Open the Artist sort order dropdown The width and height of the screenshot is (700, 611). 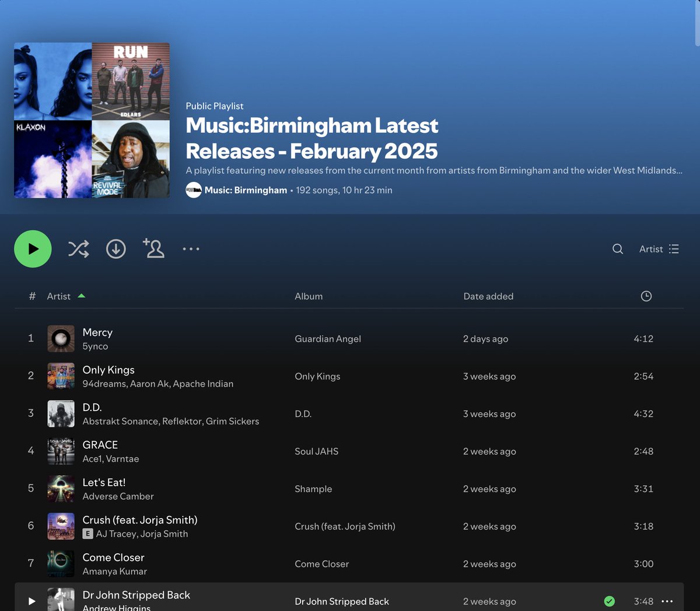pos(659,249)
